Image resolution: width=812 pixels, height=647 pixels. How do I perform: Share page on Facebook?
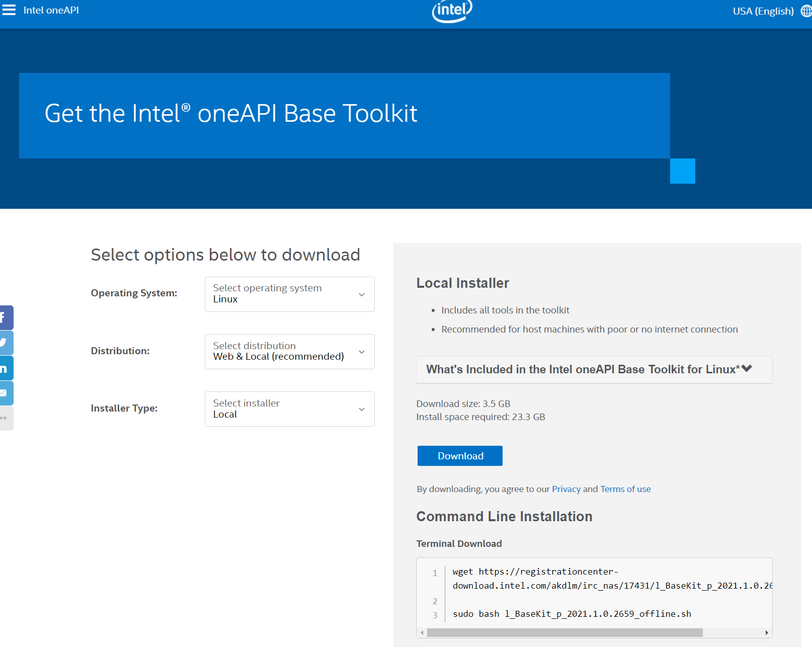click(x=7, y=317)
